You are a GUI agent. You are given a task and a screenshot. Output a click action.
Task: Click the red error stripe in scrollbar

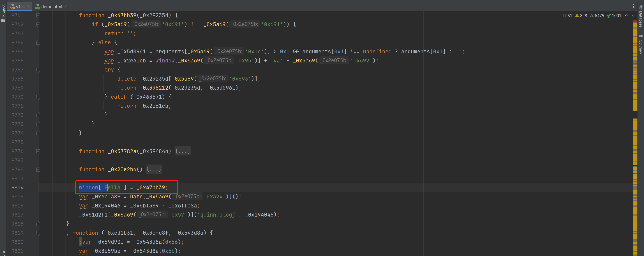click(x=635, y=21)
